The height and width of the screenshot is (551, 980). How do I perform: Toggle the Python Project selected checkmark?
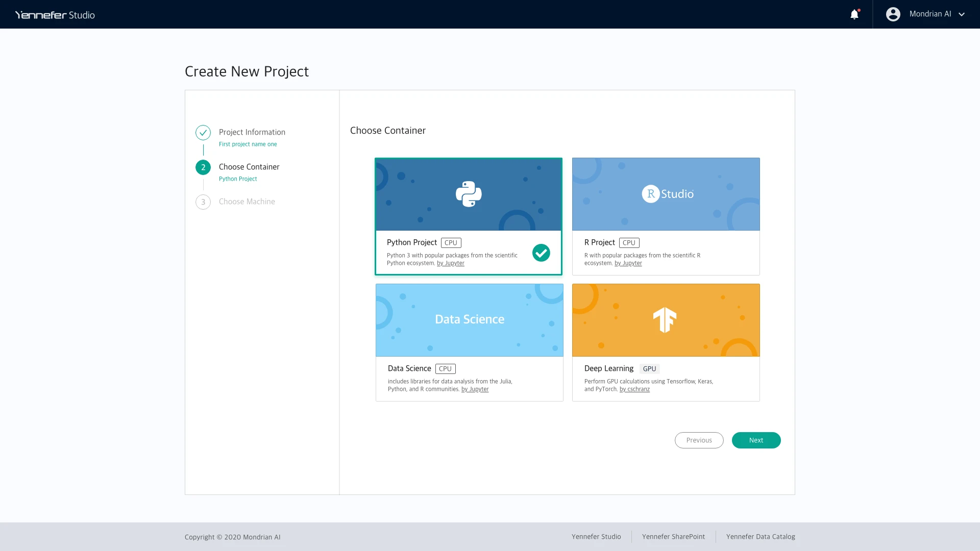pos(541,253)
